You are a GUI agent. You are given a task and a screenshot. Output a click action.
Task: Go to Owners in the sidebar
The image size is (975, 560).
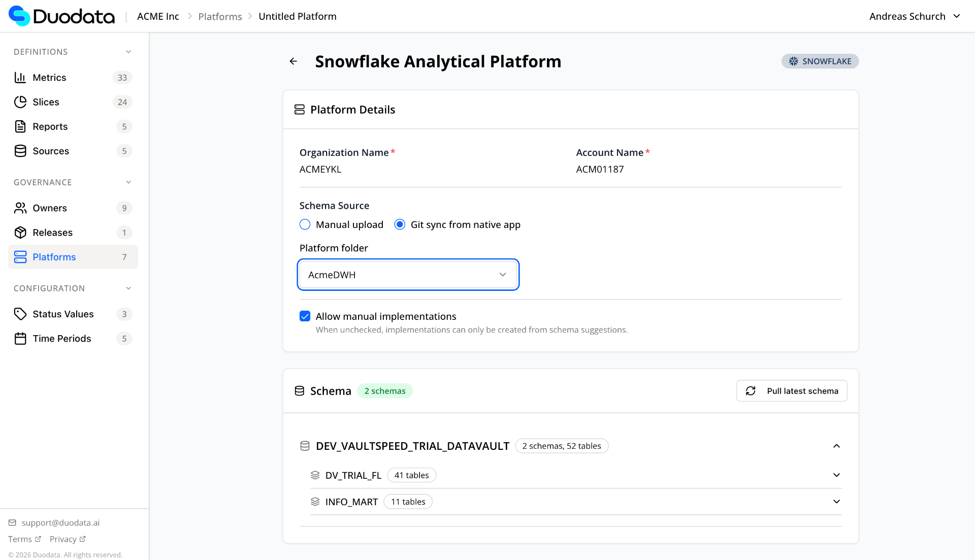50,208
